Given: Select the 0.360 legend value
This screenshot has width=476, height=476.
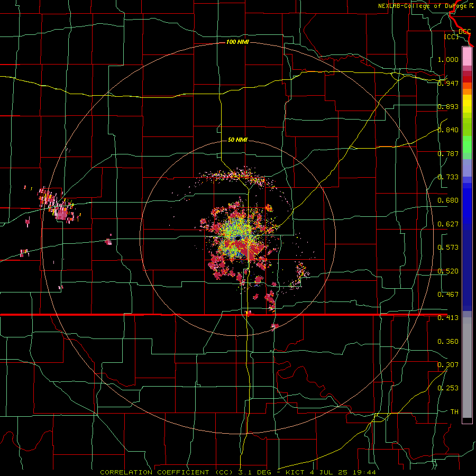Looking at the screenshot, I should coord(448,342).
